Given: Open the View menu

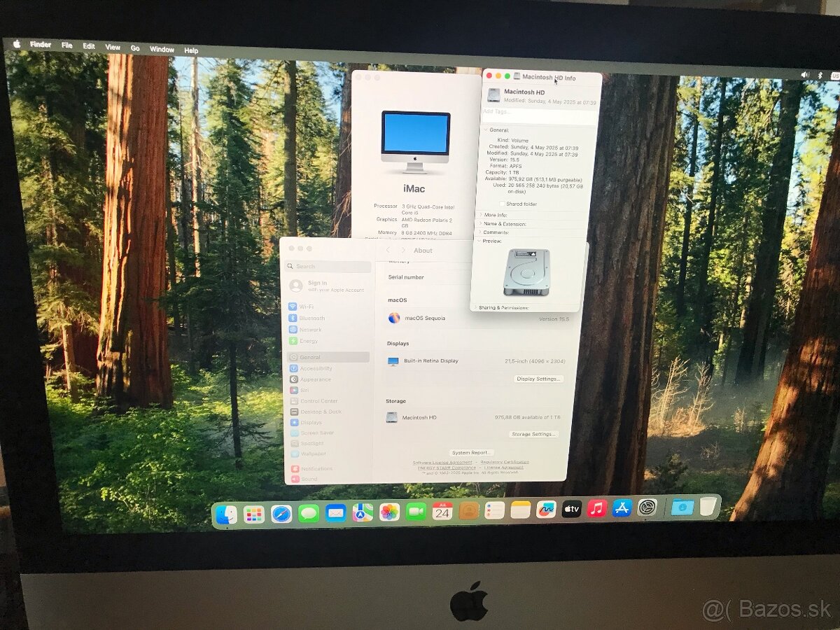Looking at the screenshot, I should (x=113, y=47).
